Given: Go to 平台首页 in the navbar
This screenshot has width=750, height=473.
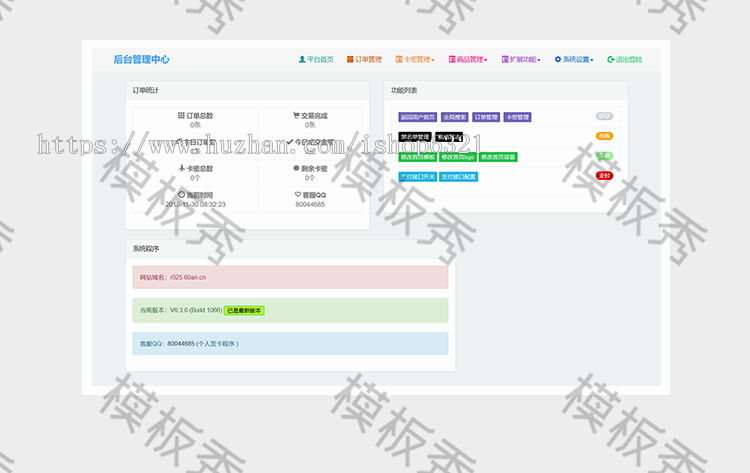Looking at the screenshot, I should coord(316,59).
